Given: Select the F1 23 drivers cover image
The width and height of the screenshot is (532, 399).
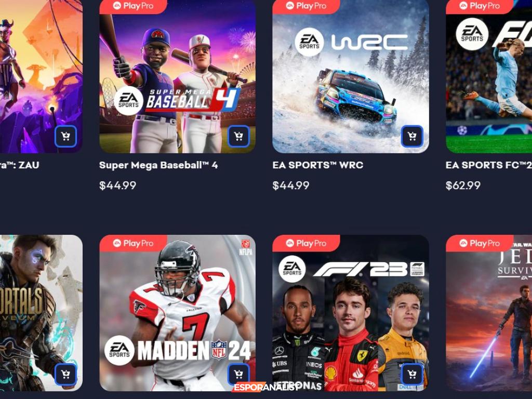Looking at the screenshot, I should point(351,313).
